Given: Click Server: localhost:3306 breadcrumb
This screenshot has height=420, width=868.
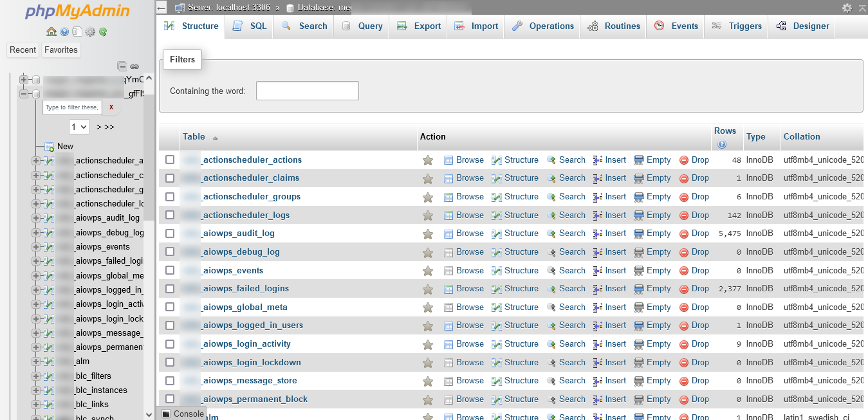Looking at the screenshot, I should point(228,8).
